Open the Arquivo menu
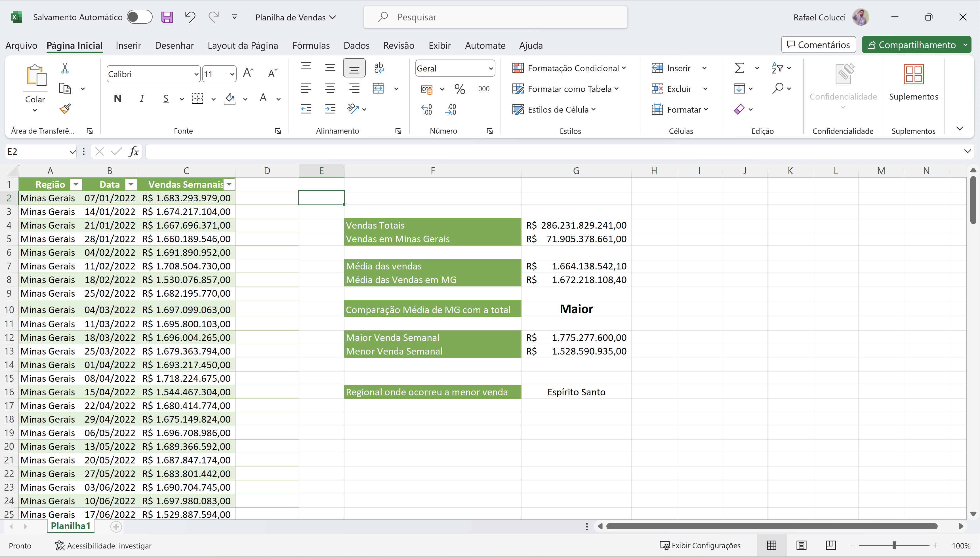This screenshot has width=980, height=557. [x=22, y=46]
